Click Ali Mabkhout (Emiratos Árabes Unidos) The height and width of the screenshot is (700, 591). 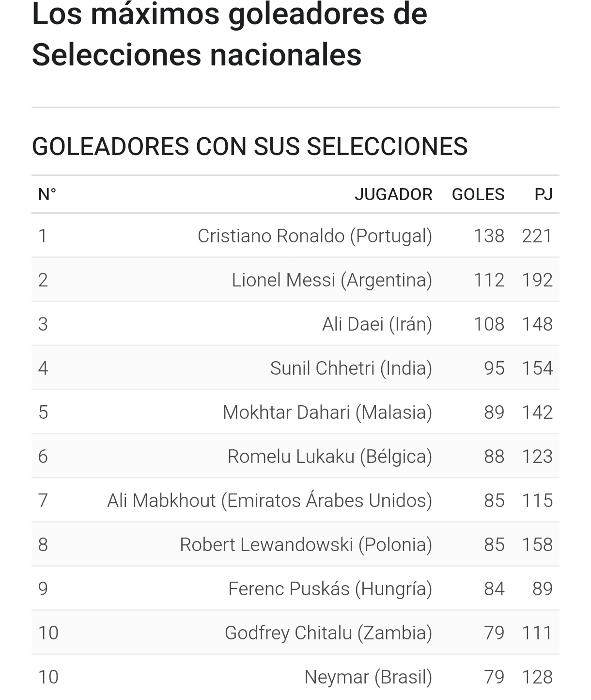[270, 501]
